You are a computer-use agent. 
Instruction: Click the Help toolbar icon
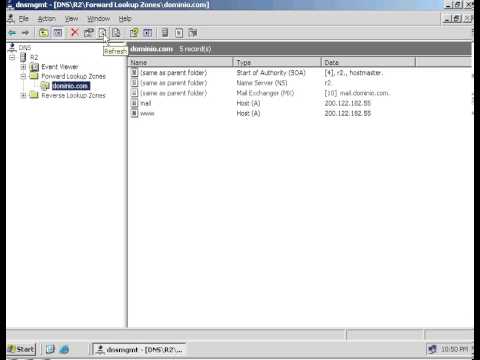coord(134,33)
